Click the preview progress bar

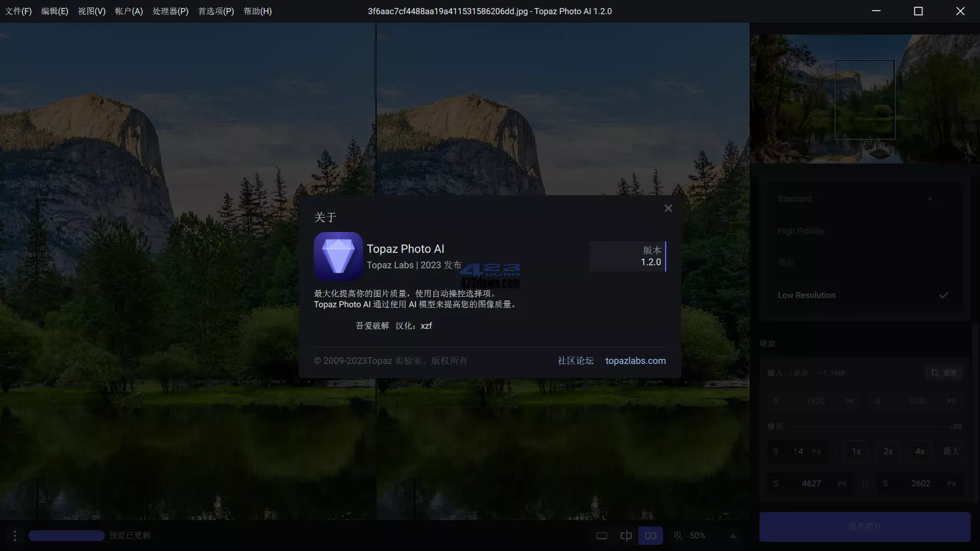(67, 536)
